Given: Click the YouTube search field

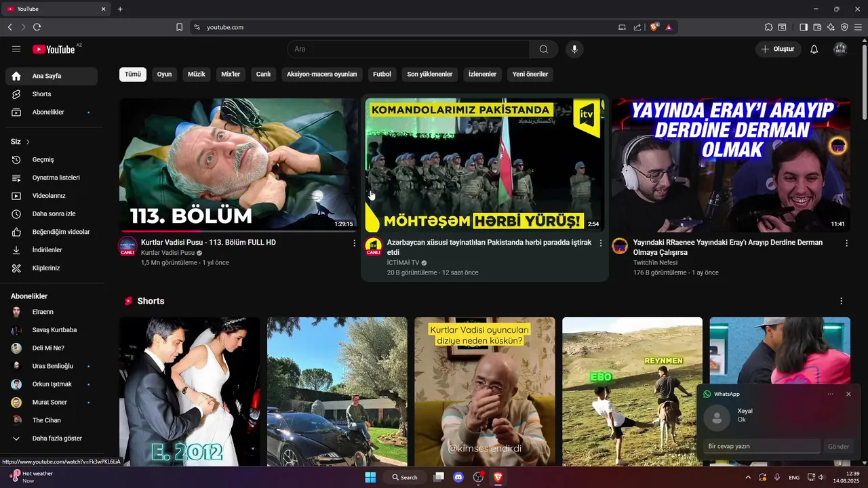Looking at the screenshot, I should tap(408, 49).
